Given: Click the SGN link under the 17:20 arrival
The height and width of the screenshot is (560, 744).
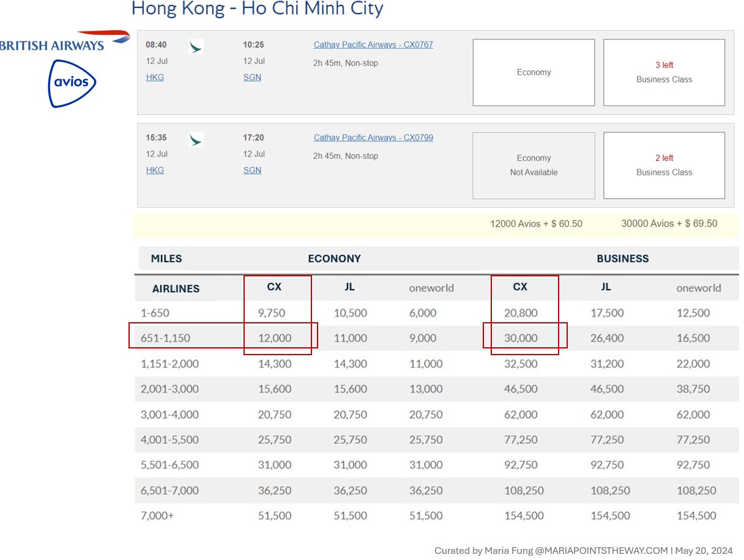Looking at the screenshot, I should (x=252, y=171).
